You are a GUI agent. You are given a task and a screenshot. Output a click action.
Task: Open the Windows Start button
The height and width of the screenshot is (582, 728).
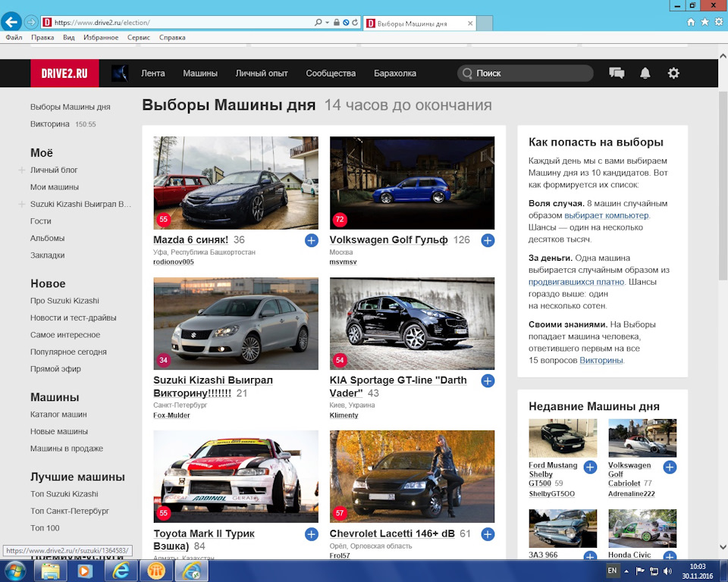click(15, 571)
